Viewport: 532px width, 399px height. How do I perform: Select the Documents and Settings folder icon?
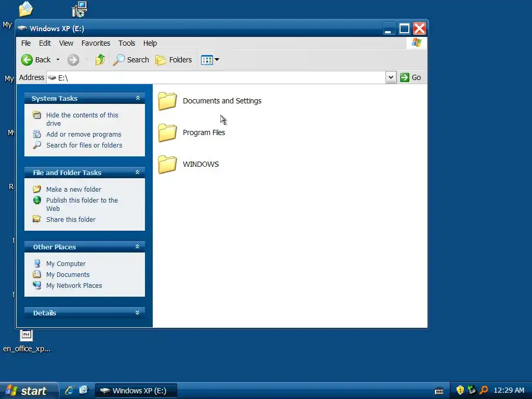167,101
